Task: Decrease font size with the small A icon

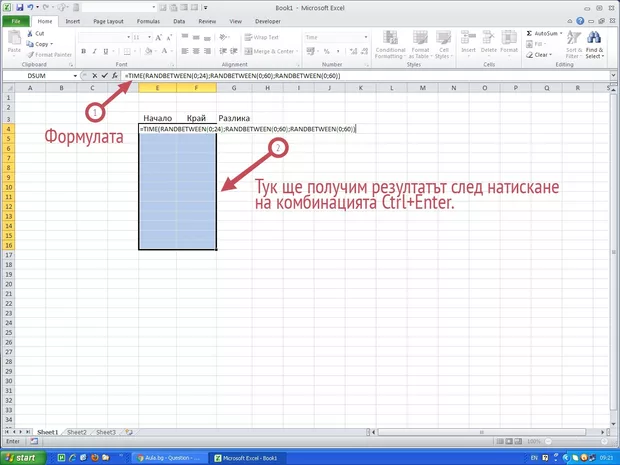Action: coord(169,38)
